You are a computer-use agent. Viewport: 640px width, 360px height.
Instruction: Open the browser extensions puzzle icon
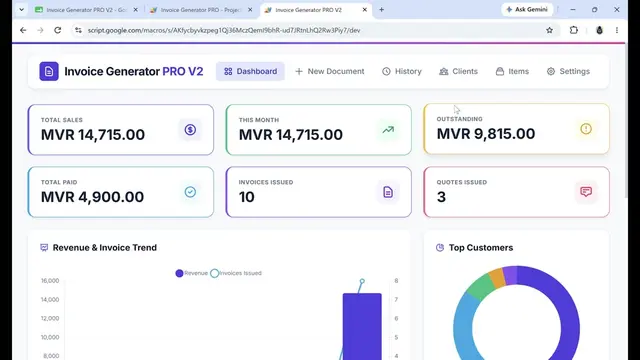click(573, 30)
